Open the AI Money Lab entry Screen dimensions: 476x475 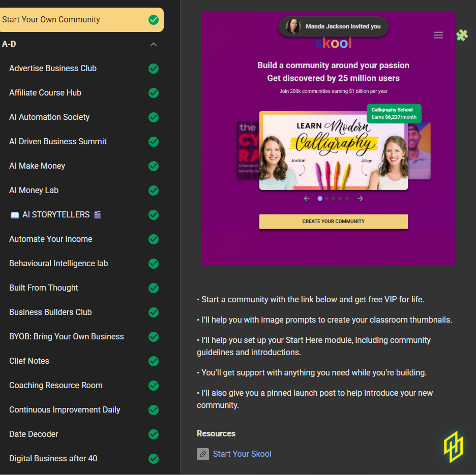(x=34, y=190)
